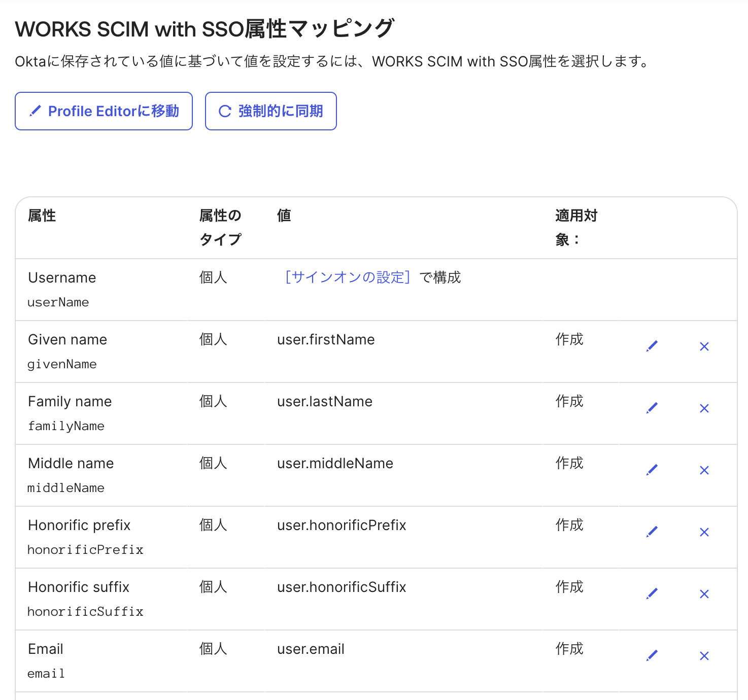This screenshot has height=700, width=748.
Task: Select the middleName identifier text
Action: coord(66,488)
